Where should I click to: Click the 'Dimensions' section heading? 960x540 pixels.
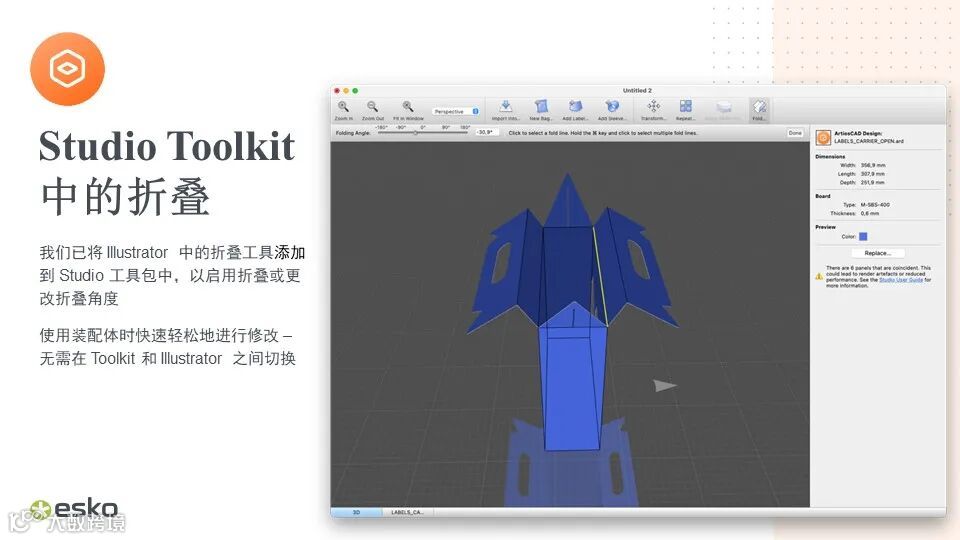[830, 157]
